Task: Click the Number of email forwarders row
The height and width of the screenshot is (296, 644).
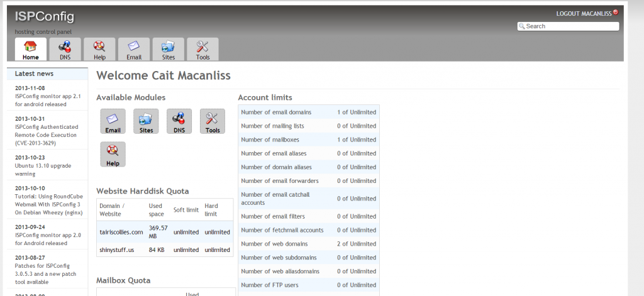Action: (x=308, y=180)
